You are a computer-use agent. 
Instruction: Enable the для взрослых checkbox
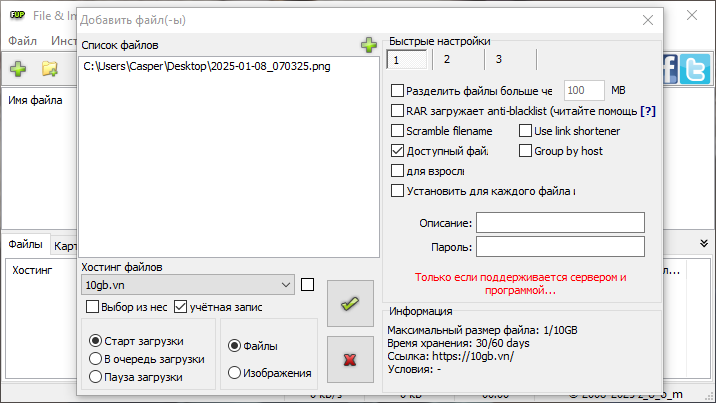coord(397,171)
